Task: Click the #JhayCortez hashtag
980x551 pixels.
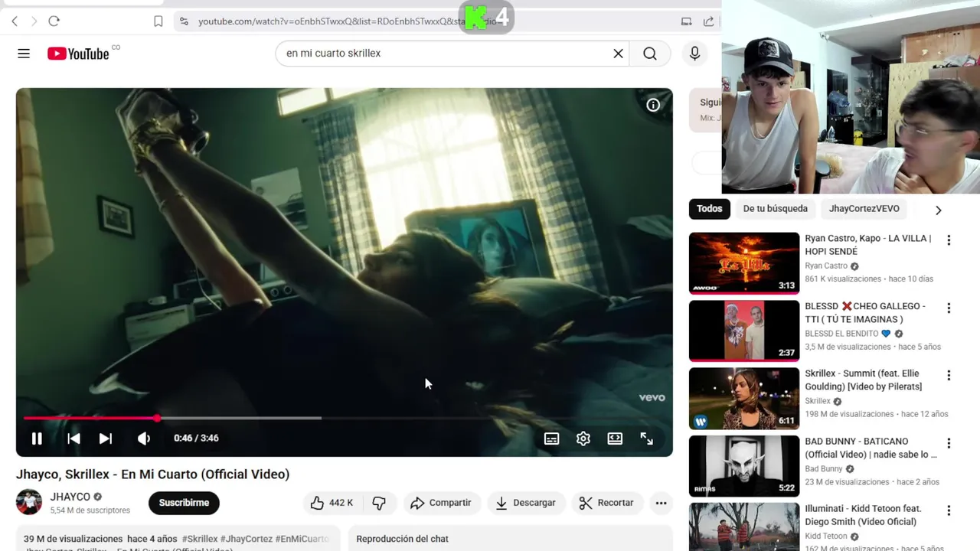Action: [247, 539]
